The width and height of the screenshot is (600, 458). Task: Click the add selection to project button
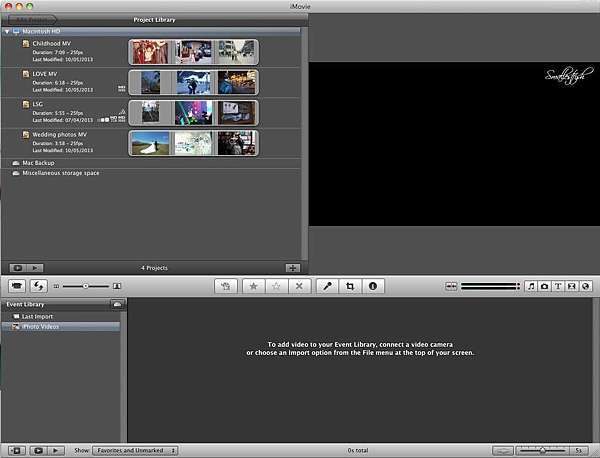coord(226,286)
